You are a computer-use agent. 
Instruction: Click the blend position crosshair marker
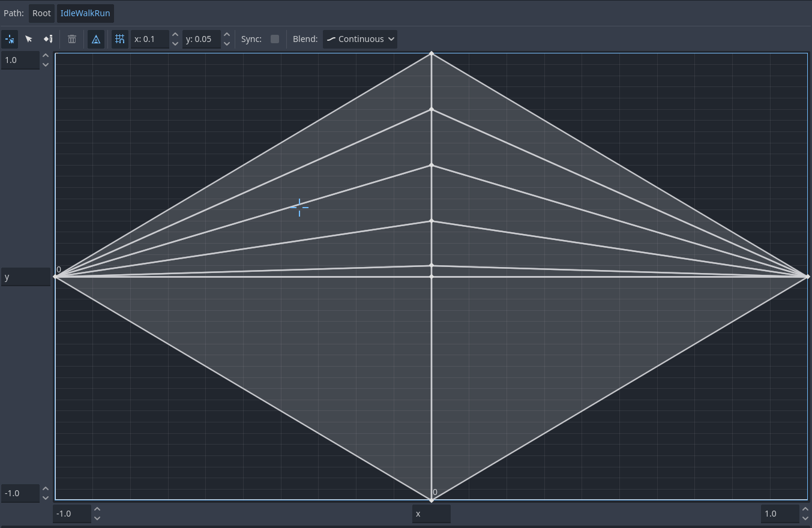coord(299,208)
